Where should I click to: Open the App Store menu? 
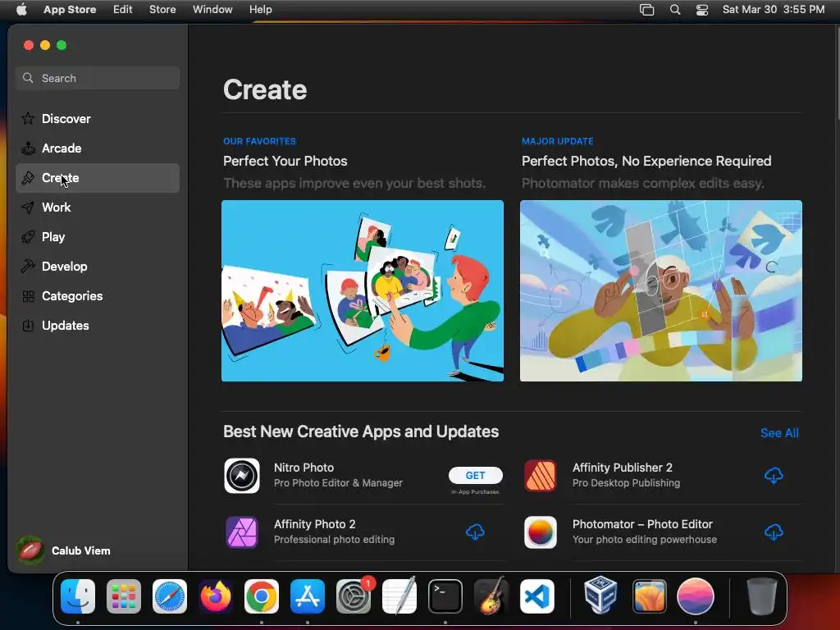(70, 9)
